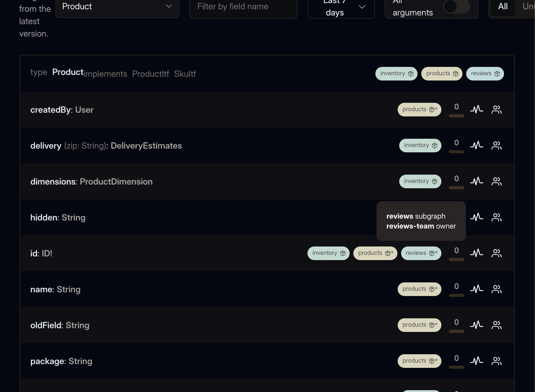
Task: Click the products badge on the id row
Action: pyautogui.click(x=375, y=253)
